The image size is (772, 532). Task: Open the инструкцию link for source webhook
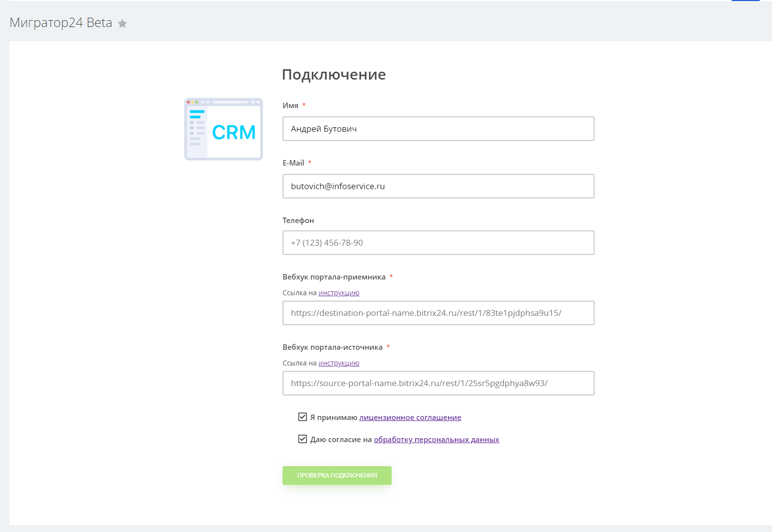(339, 363)
